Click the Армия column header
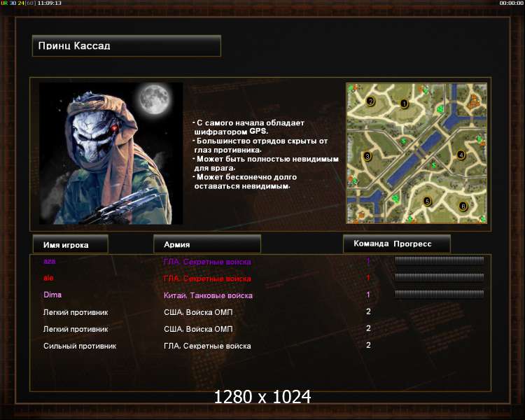The width and height of the screenshot is (525, 420). (207, 244)
